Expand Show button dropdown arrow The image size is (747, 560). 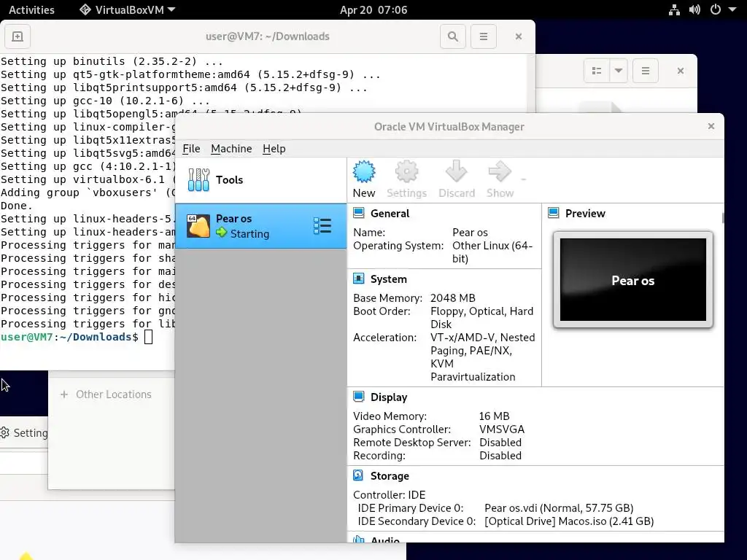tap(524, 179)
